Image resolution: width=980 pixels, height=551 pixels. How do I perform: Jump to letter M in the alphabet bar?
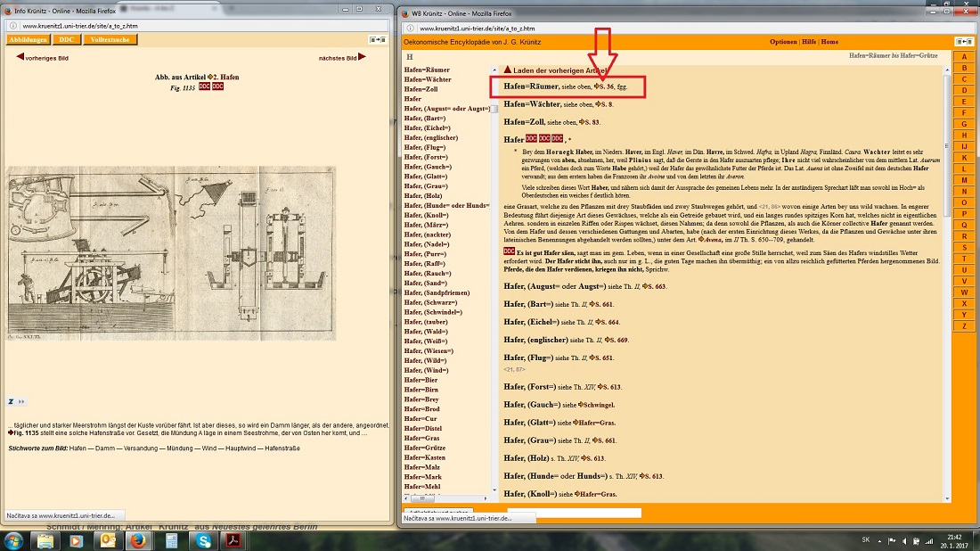(x=963, y=180)
